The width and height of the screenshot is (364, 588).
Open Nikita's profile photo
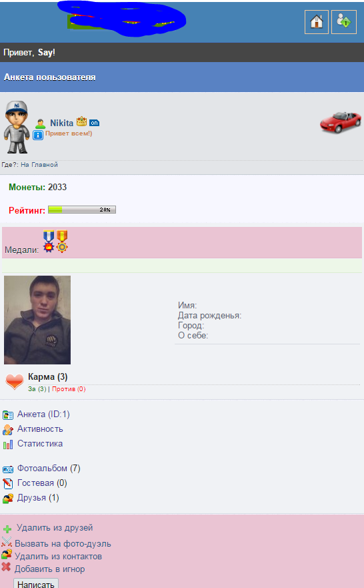37,320
